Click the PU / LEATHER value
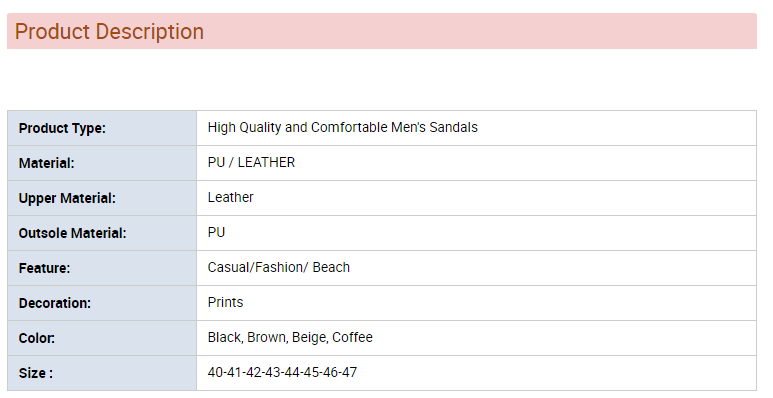Viewport: 773px width, 398px height. [251, 162]
